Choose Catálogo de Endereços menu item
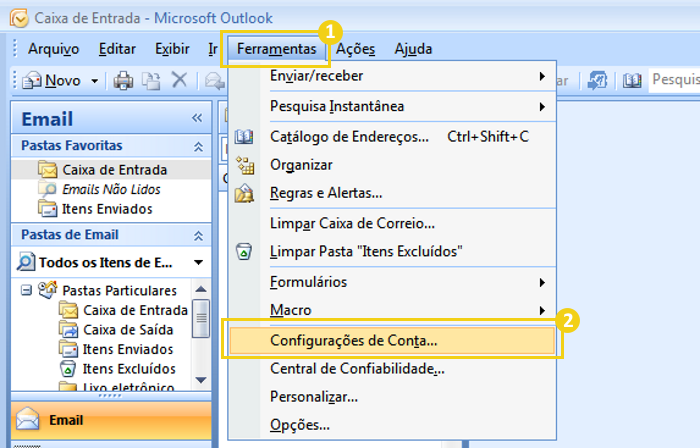This screenshot has width=700, height=448. (x=392, y=137)
